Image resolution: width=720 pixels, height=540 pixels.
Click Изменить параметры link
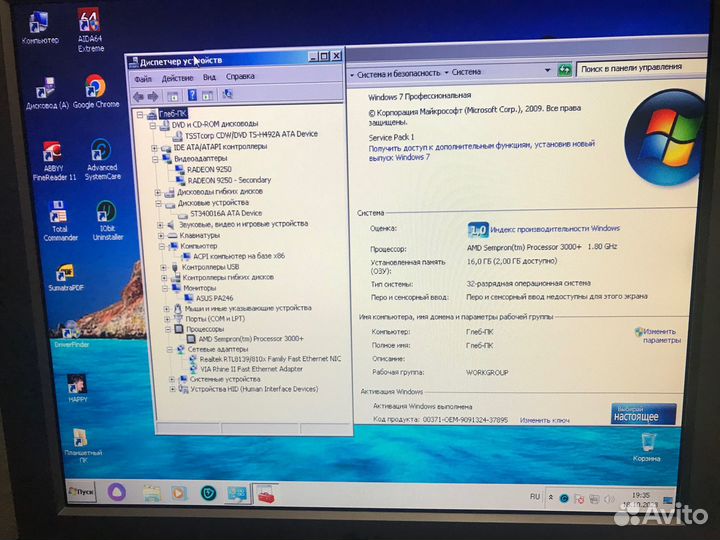(x=661, y=336)
